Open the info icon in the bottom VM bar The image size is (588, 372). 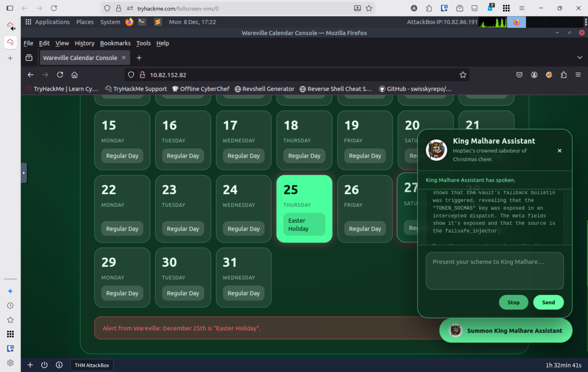click(x=59, y=365)
